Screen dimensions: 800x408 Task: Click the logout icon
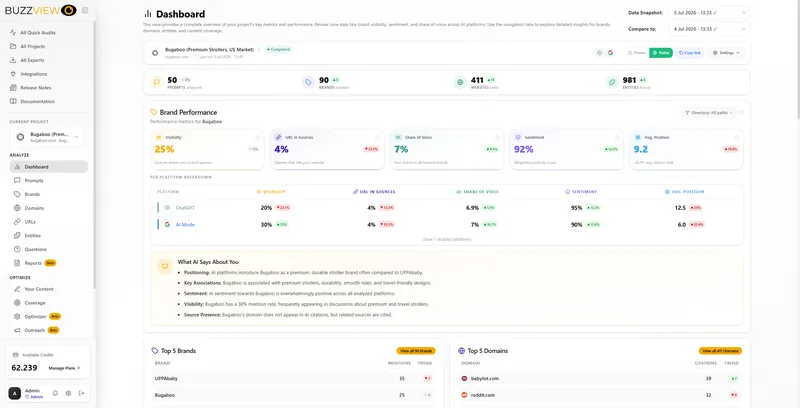coord(82,393)
